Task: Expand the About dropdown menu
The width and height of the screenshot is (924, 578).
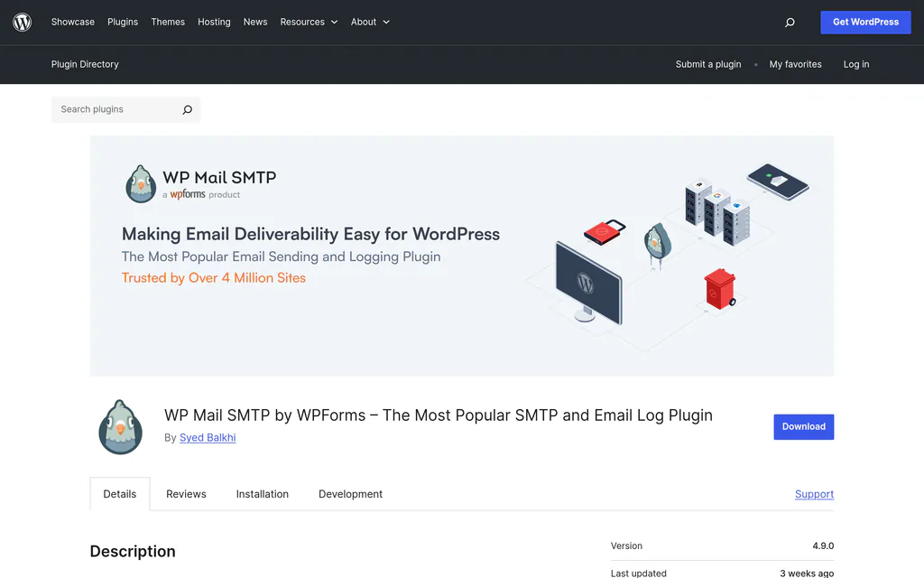Action: pos(370,22)
